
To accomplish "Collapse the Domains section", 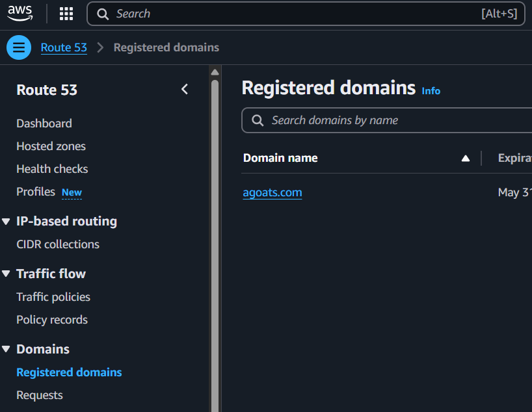I will 7,350.
